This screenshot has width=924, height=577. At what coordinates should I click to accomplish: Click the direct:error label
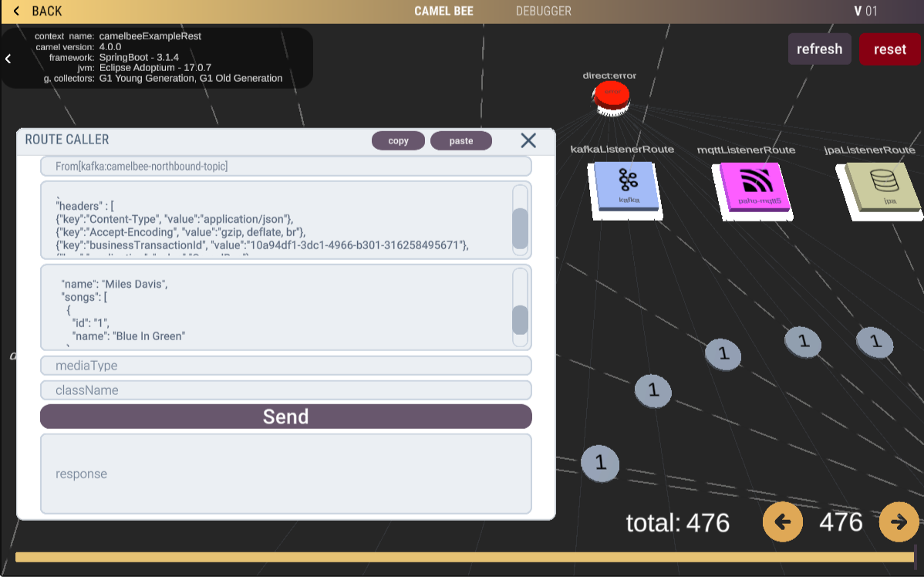coord(609,76)
